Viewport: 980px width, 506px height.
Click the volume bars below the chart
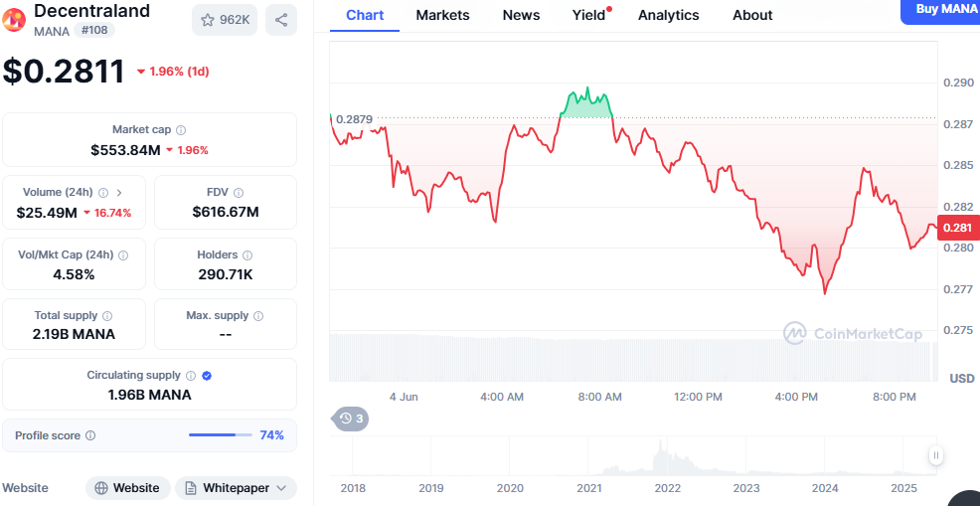pos(633,357)
